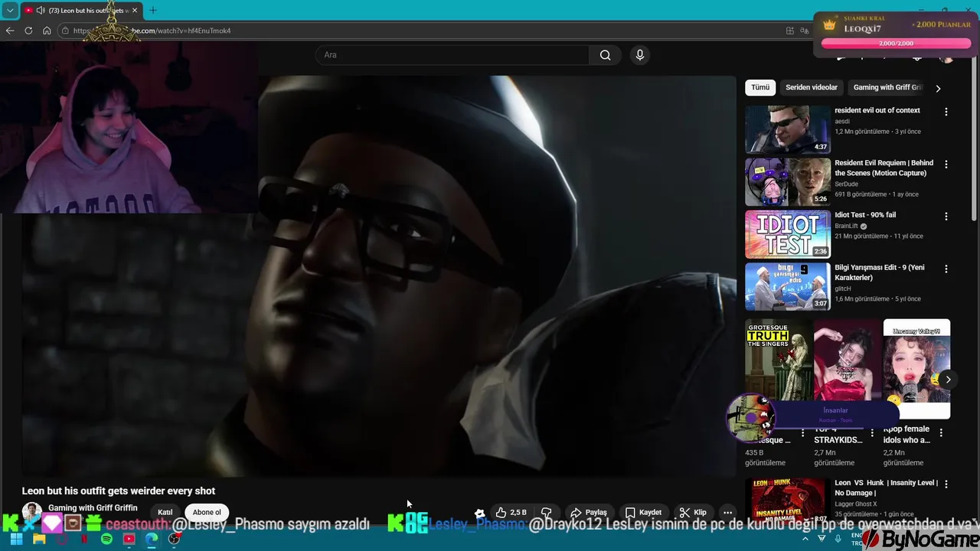Close the Leon video browser tab

tap(135, 10)
